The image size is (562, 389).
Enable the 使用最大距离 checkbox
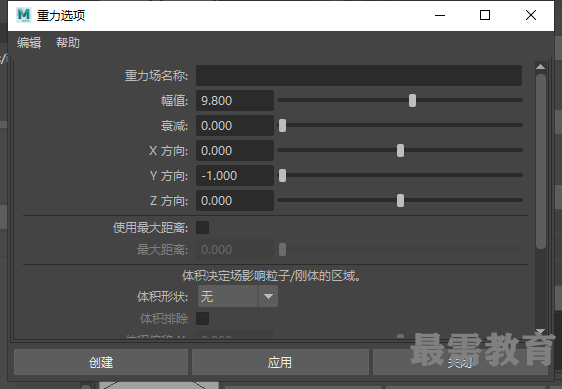(x=203, y=228)
